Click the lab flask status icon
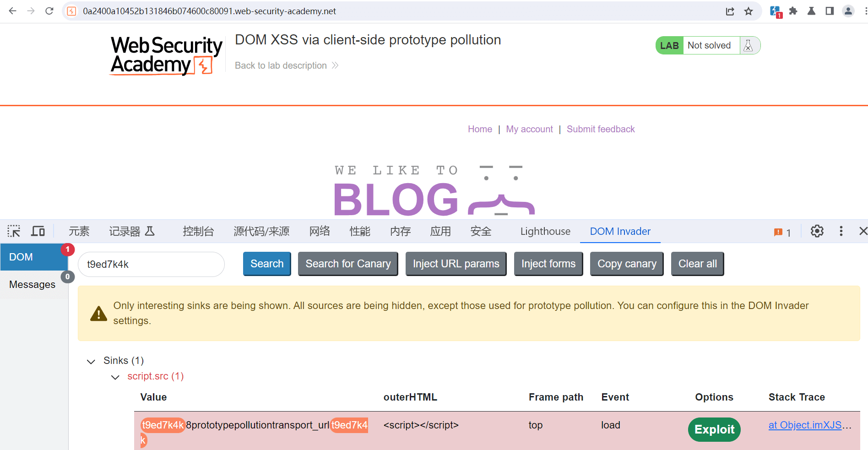The height and width of the screenshot is (450, 868). pos(749,46)
